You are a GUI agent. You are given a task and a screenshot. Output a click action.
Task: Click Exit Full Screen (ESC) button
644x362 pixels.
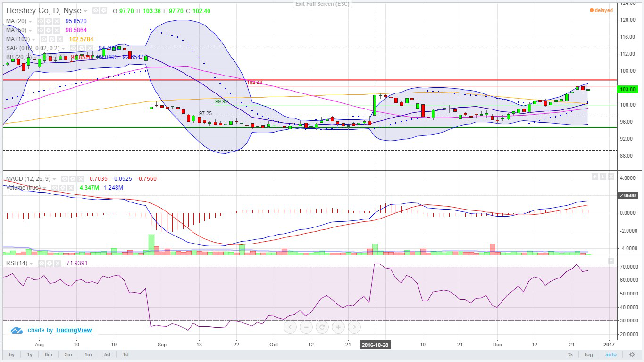(x=322, y=4)
